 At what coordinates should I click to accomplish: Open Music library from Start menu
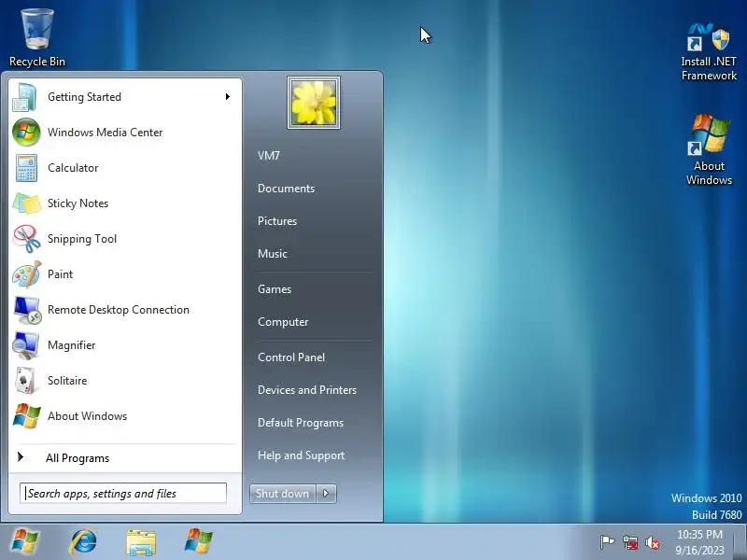point(273,254)
